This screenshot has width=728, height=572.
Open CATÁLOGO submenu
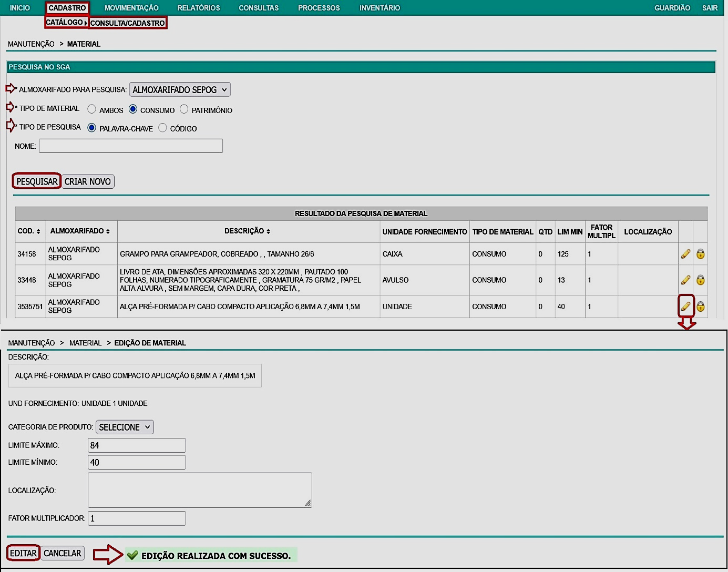click(66, 22)
